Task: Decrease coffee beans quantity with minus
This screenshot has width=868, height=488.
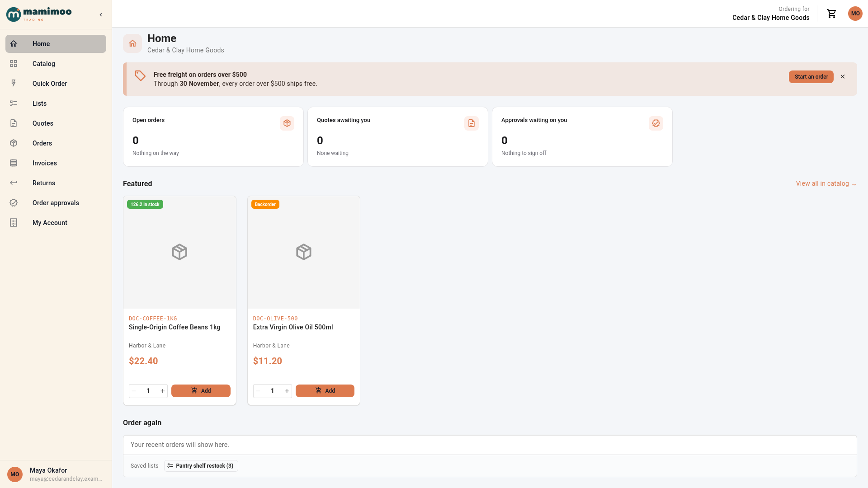Action: click(134, 391)
